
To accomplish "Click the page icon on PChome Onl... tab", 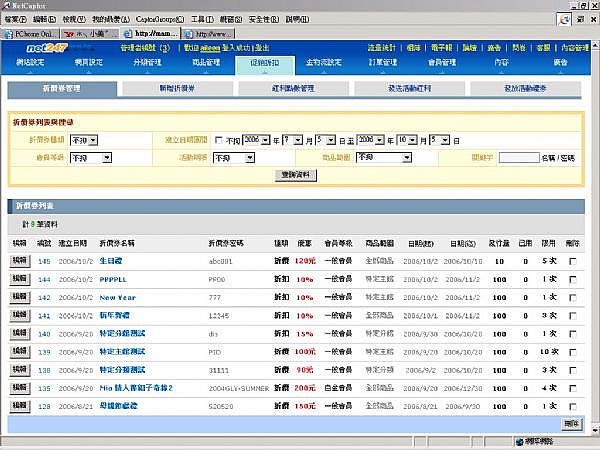I will click(x=9, y=34).
